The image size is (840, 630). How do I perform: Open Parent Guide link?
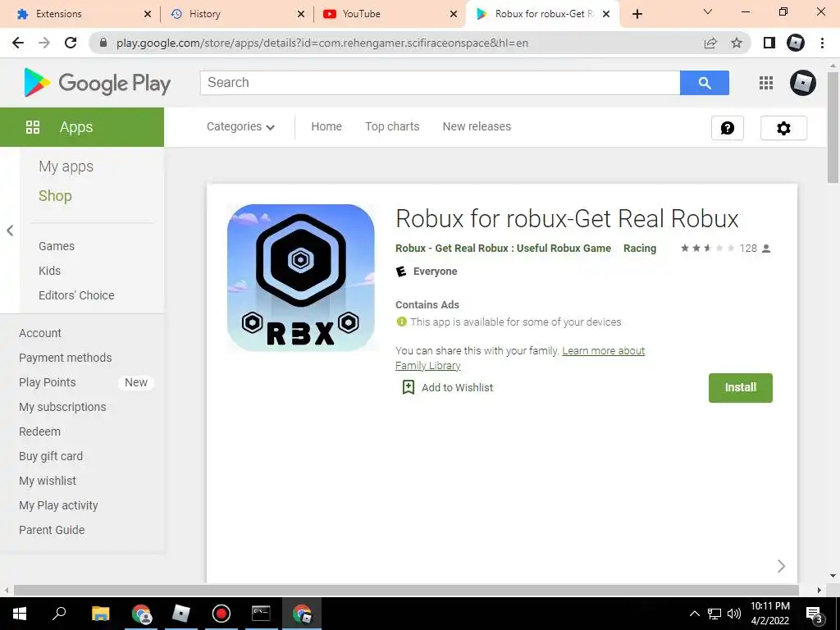click(x=52, y=531)
